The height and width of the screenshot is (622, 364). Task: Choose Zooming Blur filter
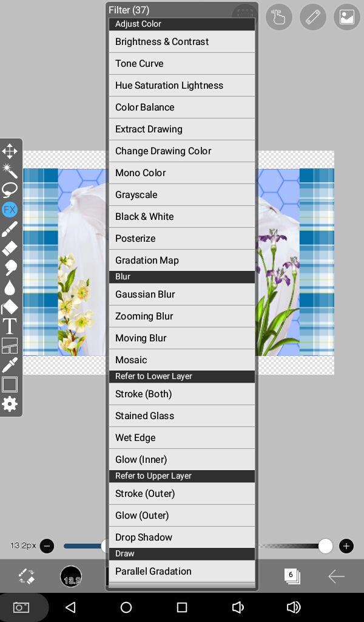182,316
